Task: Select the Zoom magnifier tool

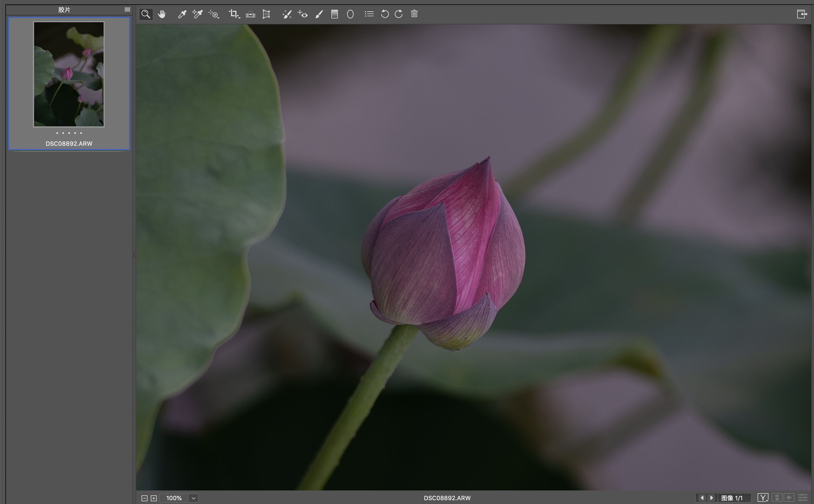Action: [146, 14]
